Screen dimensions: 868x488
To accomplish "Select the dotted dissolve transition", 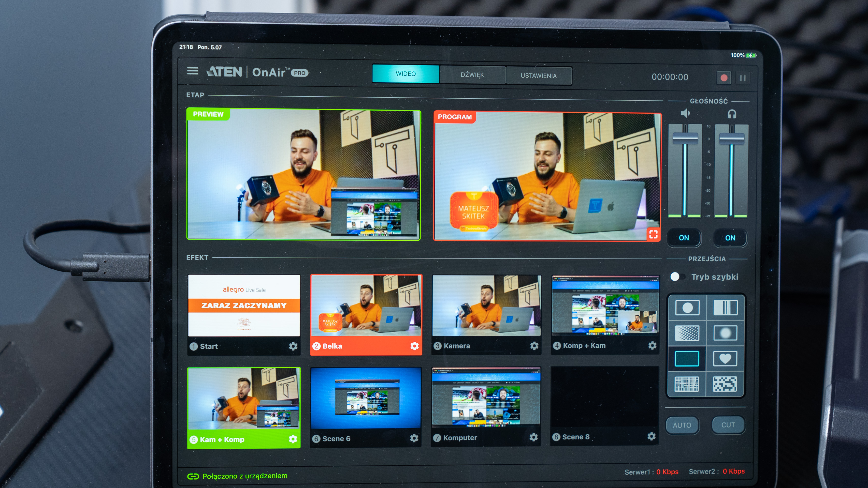I will (687, 333).
